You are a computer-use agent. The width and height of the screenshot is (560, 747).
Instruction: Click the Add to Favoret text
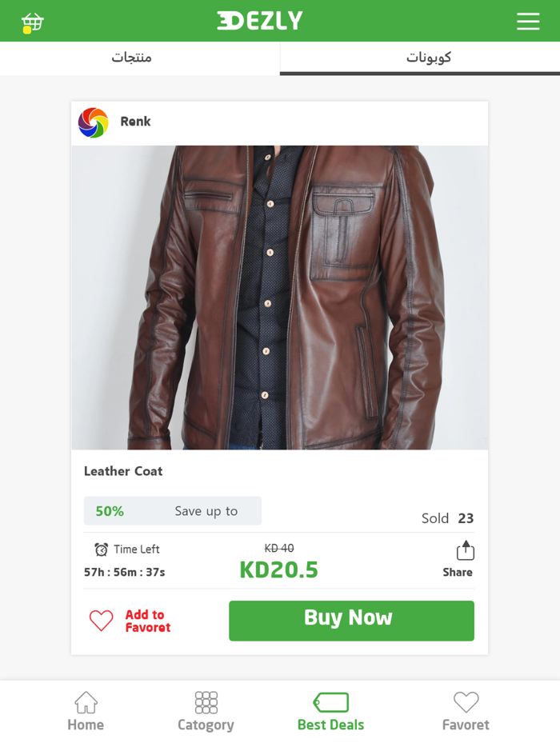pos(147,621)
